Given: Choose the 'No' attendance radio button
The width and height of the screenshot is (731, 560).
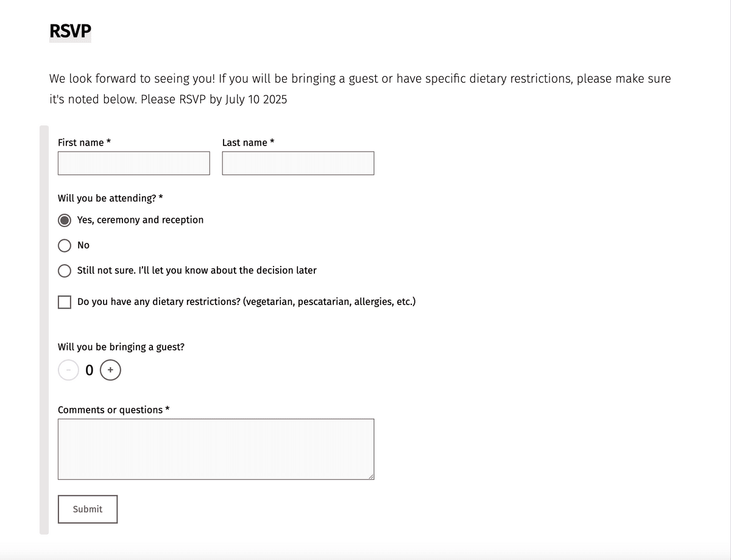Looking at the screenshot, I should point(65,245).
